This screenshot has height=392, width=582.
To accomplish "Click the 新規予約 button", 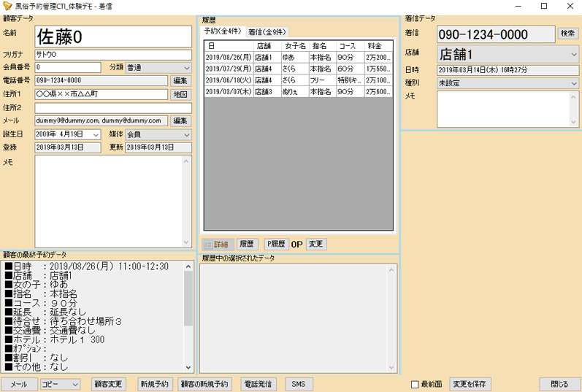I will coord(154,384).
